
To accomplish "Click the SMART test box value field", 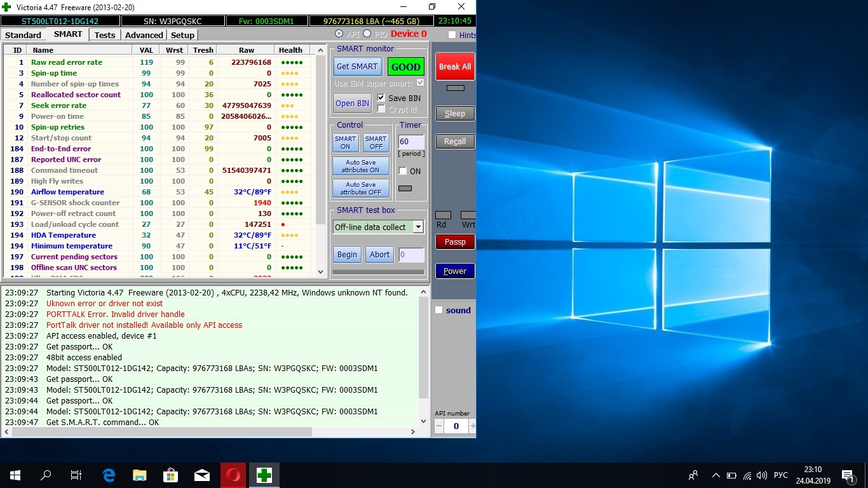I will pyautogui.click(x=411, y=255).
